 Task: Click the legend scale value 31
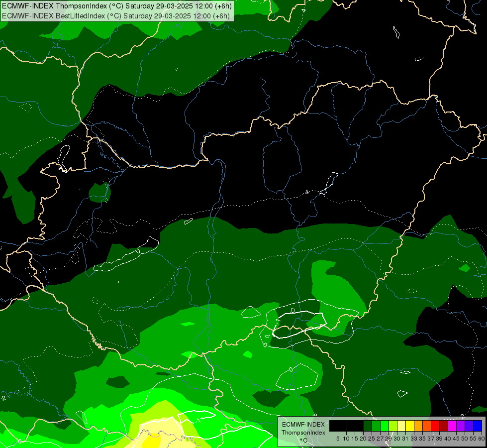405,439
